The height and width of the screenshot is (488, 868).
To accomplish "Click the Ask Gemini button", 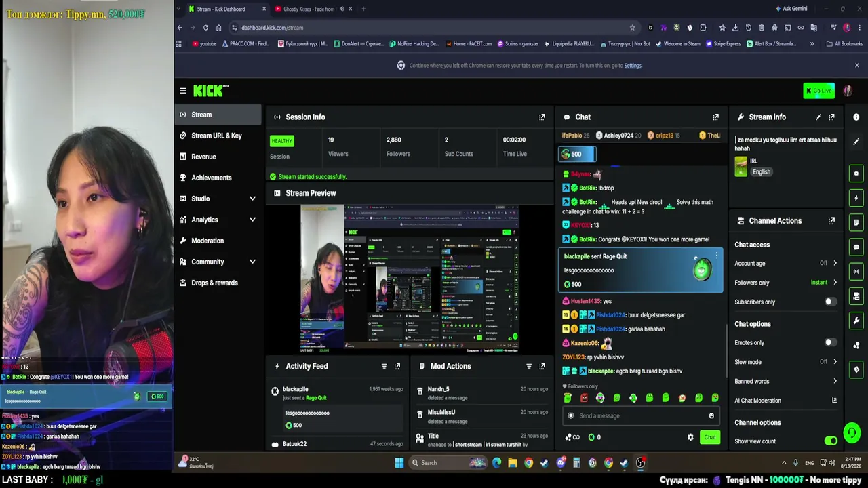I will pyautogui.click(x=791, y=9).
